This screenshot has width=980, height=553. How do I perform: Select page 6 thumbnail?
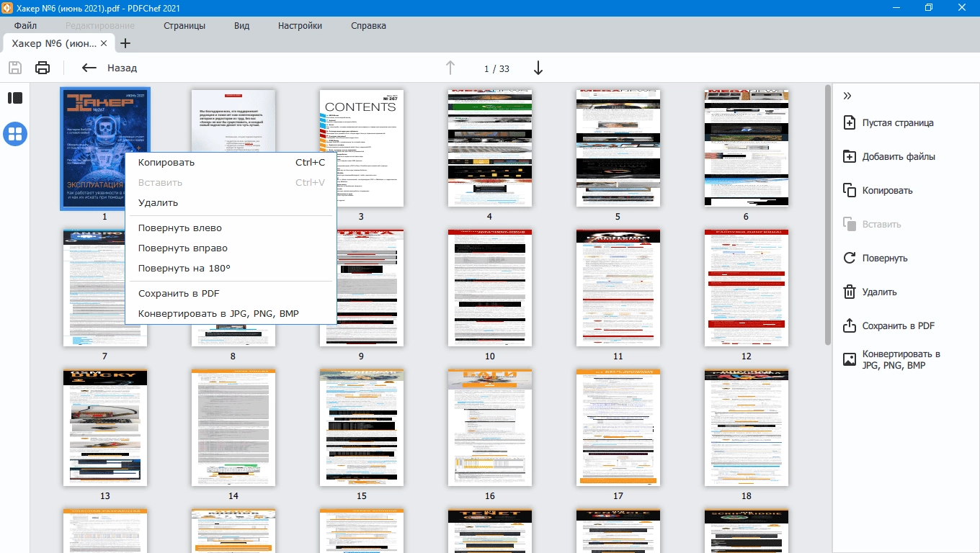coord(746,148)
